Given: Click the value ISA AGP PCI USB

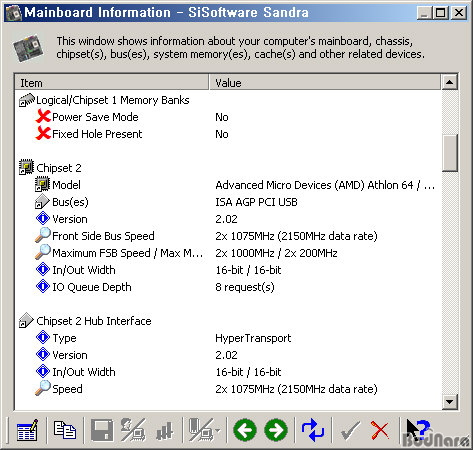Looking at the screenshot, I should point(256,202).
